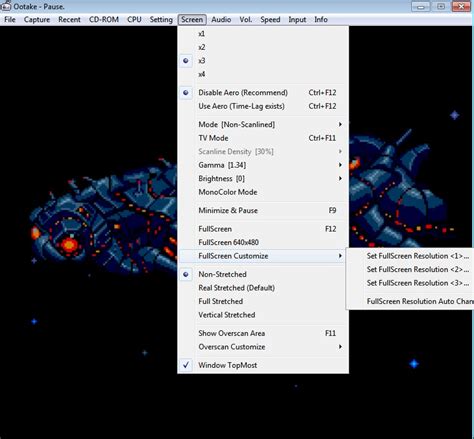Open the Speed menu
Image resolution: width=474 pixels, height=439 pixels.
[270, 20]
